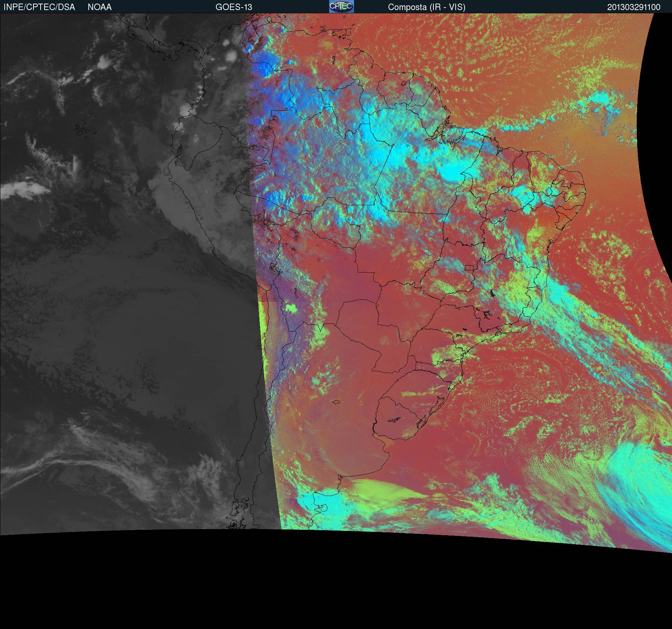The width and height of the screenshot is (672, 629).
Task: Select the INPE/CPTEC/DSA header text
Action: click(39, 7)
